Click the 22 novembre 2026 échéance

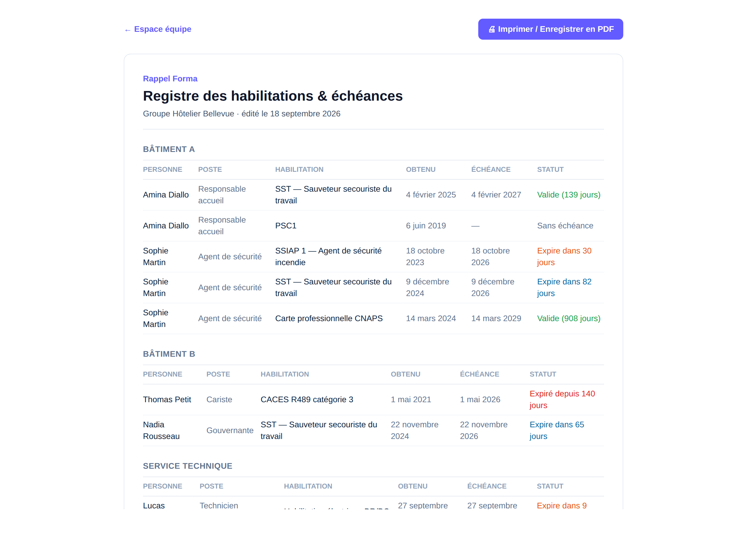(484, 430)
